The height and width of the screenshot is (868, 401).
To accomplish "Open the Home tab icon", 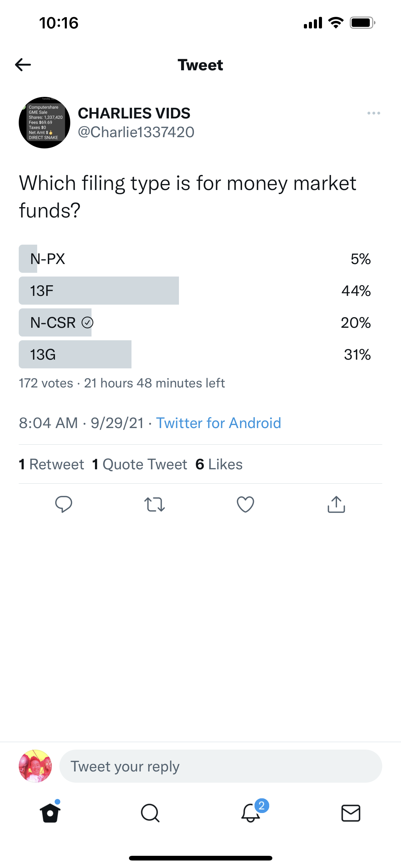I will (50, 813).
